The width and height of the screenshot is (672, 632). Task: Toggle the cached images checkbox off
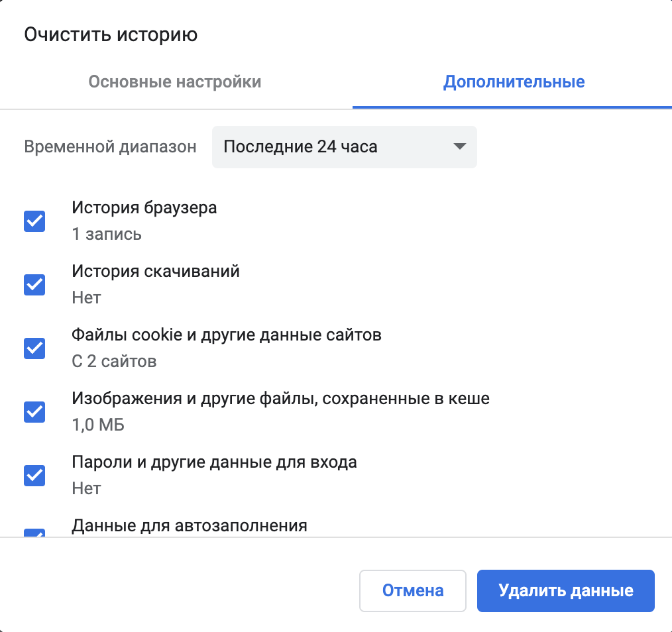pyautogui.click(x=34, y=411)
